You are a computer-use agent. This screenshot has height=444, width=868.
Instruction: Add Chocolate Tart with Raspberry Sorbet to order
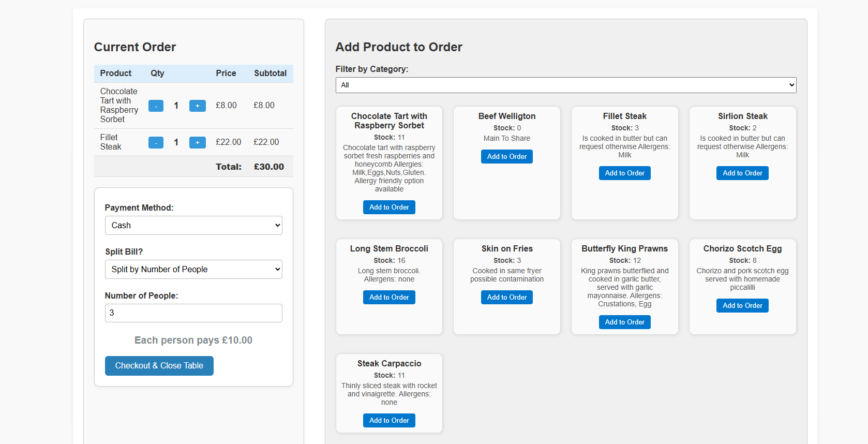coord(389,208)
